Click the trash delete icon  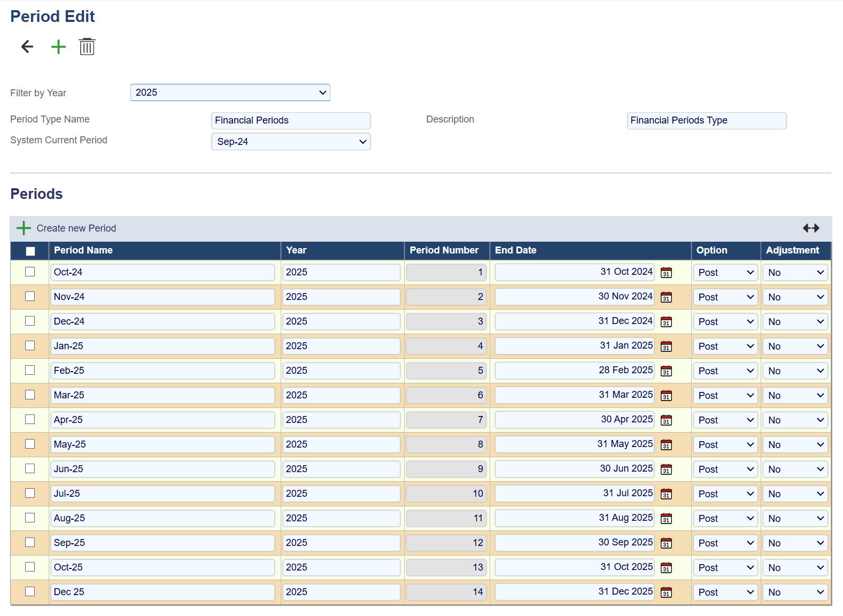pyautogui.click(x=87, y=47)
